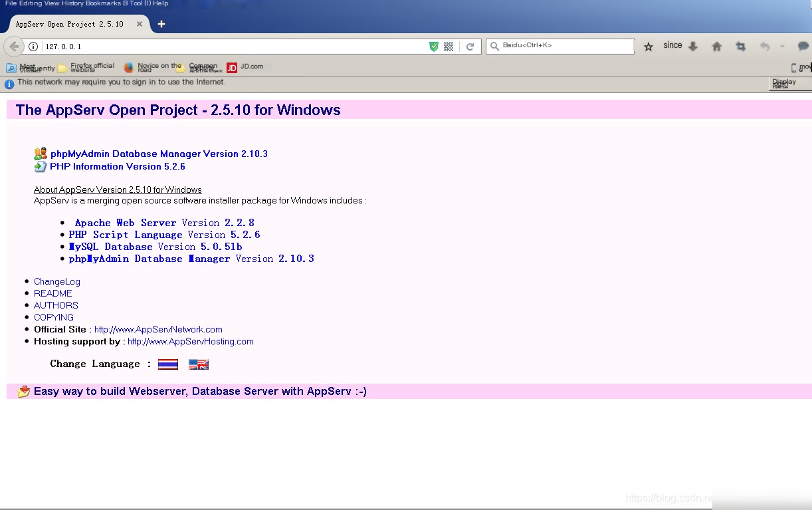This screenshot has width=812, height=510.
Task: Open the Novice on the road bookmark
Action: tap(152, 67)
